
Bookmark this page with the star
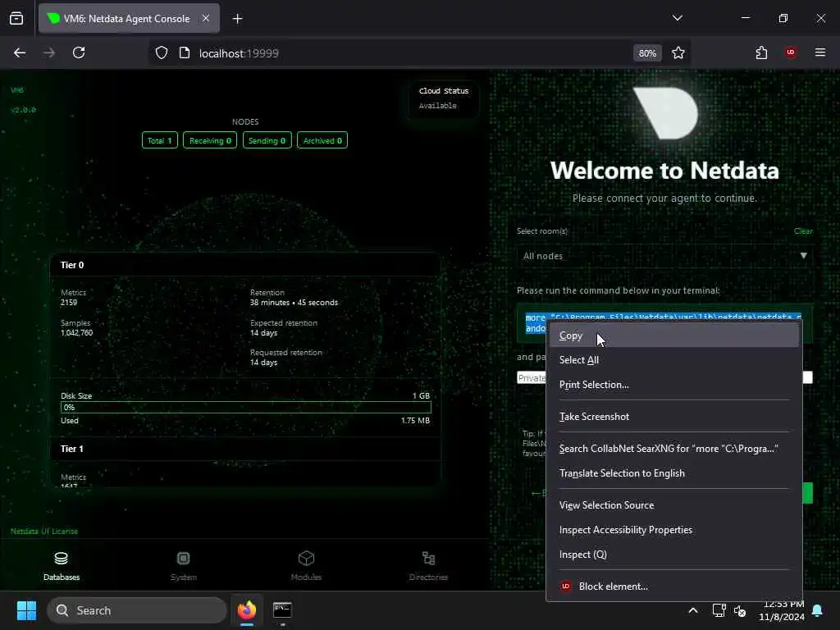[678, 53]
